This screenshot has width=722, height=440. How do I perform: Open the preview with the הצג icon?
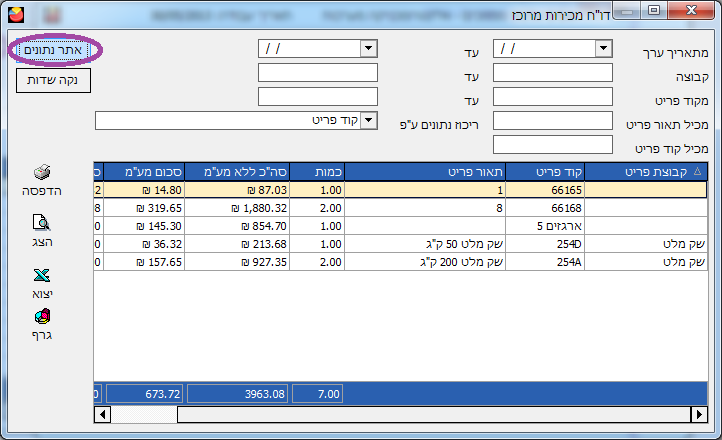[x=42, y=224]
